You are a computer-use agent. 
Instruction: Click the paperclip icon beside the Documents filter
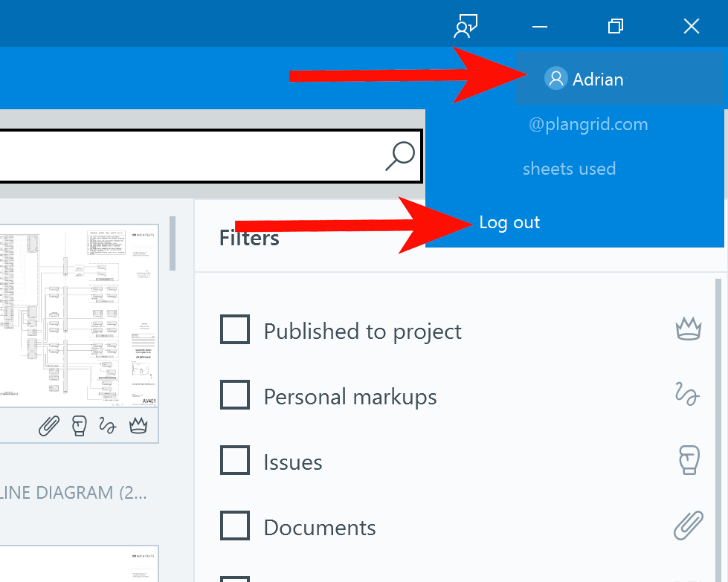pyautogui.click(x=688, y=526)
